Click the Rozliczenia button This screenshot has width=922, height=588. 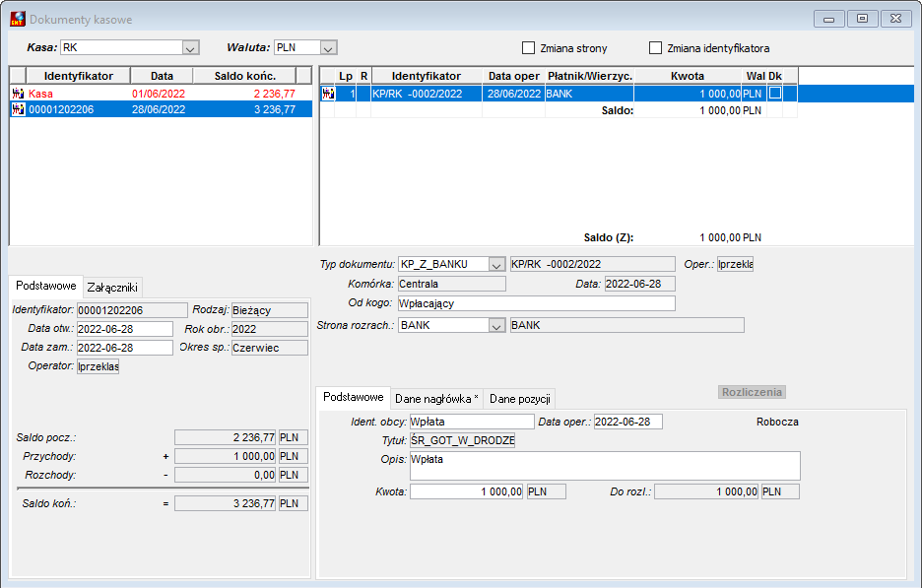click(x=752, y=392)
